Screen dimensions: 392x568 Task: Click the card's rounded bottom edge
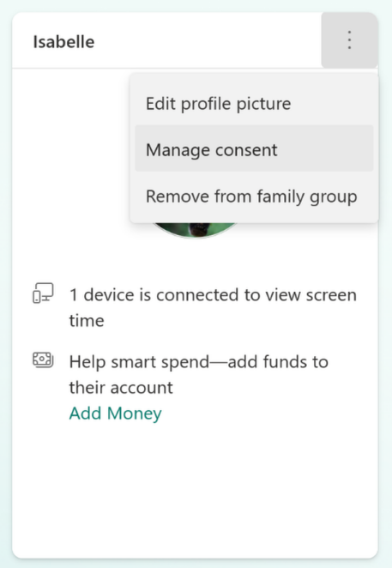pyautogui.click(x=196, y=557)
